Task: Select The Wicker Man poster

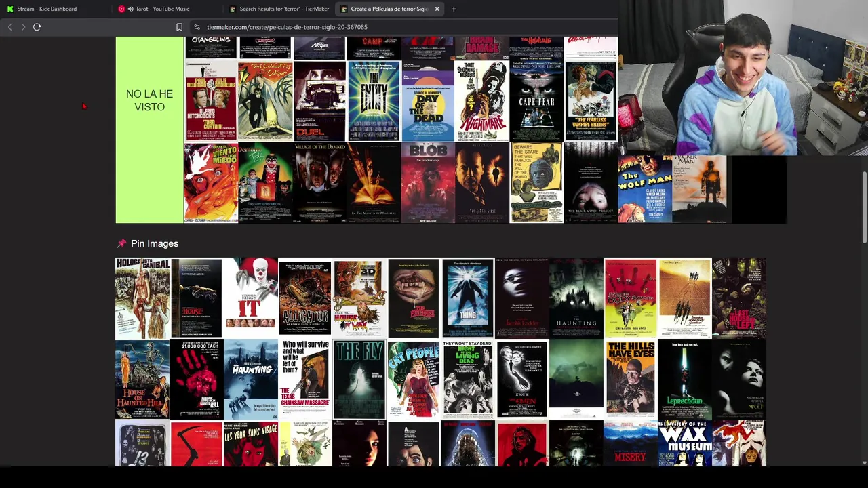Action: tap(699, 188)
